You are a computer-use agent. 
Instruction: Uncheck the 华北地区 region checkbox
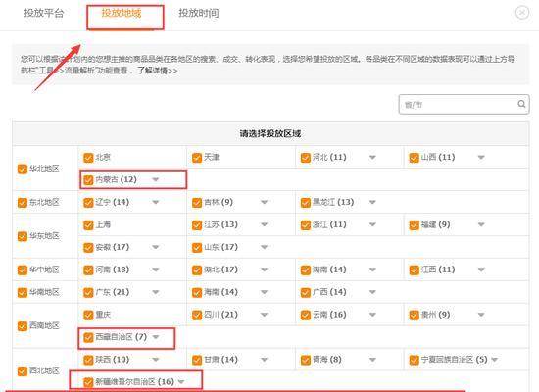(x=23, y=169)
